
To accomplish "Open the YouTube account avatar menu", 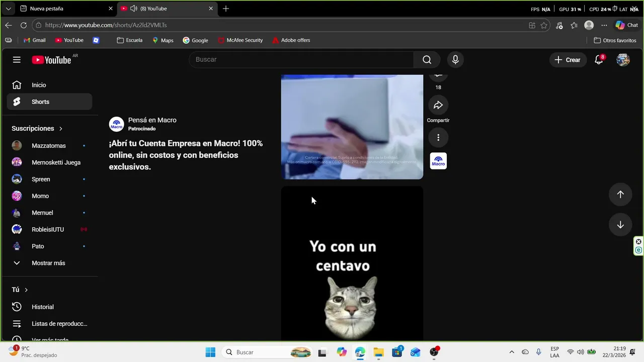I will click(x=623, y=60).
